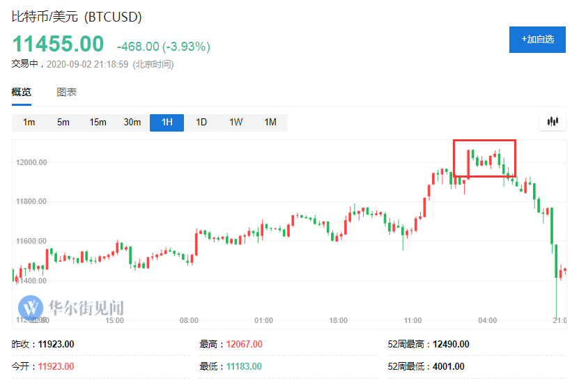579x392 pixels.
Task: Select the 1m timeframe
Action: (29, 123)
